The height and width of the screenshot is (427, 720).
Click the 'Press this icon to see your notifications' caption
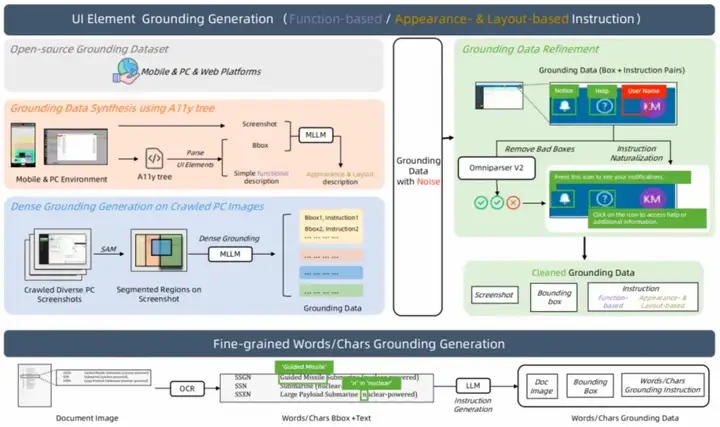point(621,177)
